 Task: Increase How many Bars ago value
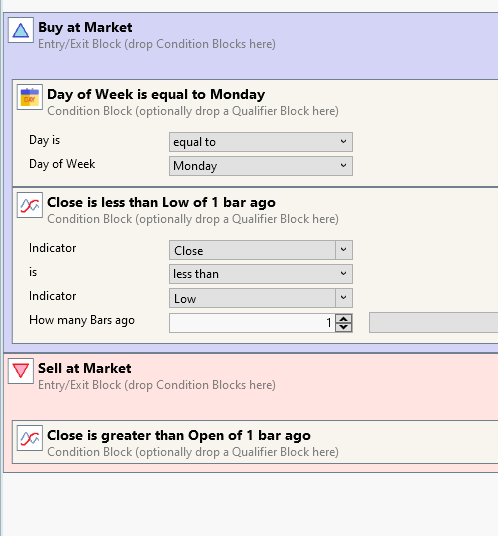pyautogui.click(x=344, y=319)
